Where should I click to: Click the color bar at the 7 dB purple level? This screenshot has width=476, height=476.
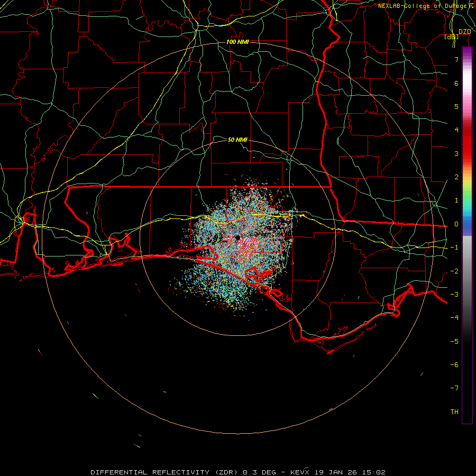click(467, 59)
